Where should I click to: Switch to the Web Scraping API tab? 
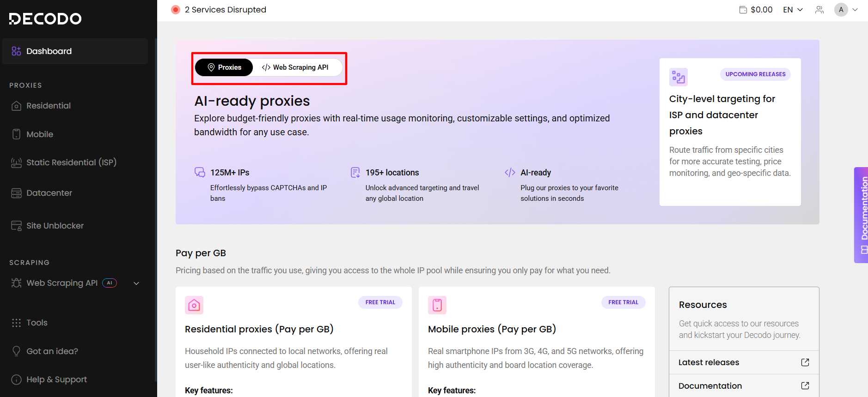pos(295,67)
